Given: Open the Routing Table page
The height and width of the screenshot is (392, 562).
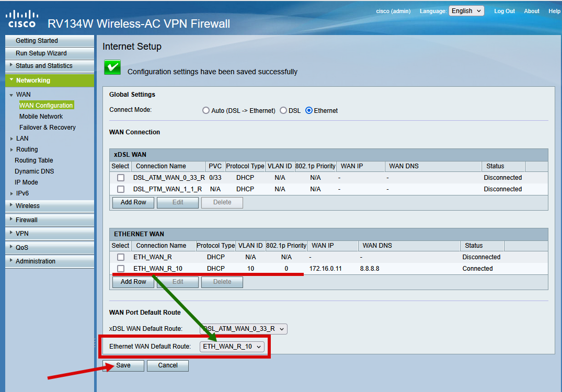Looking at the screenshot, I should pyautogui.click(x=33, y=160).
